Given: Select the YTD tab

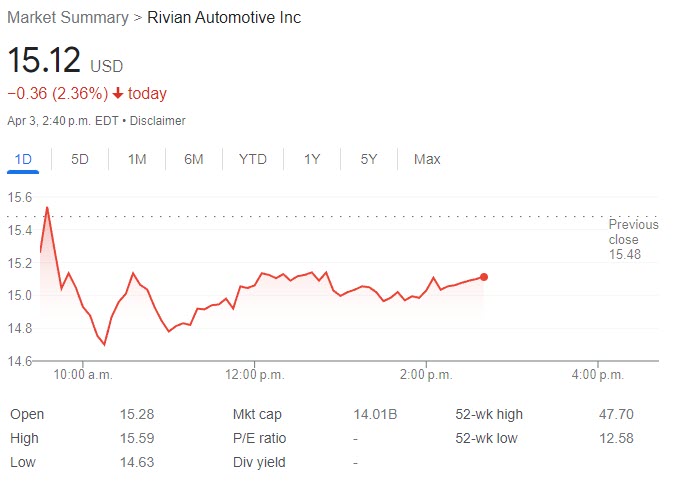Looking at the screenshot, I should [x=253, y=159].
